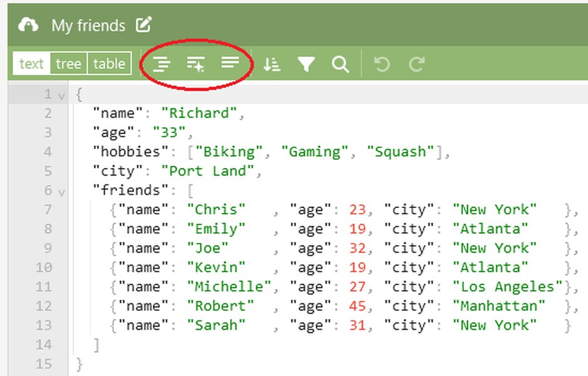
Task: Click the age value 23
Action: tap(357, 209)
